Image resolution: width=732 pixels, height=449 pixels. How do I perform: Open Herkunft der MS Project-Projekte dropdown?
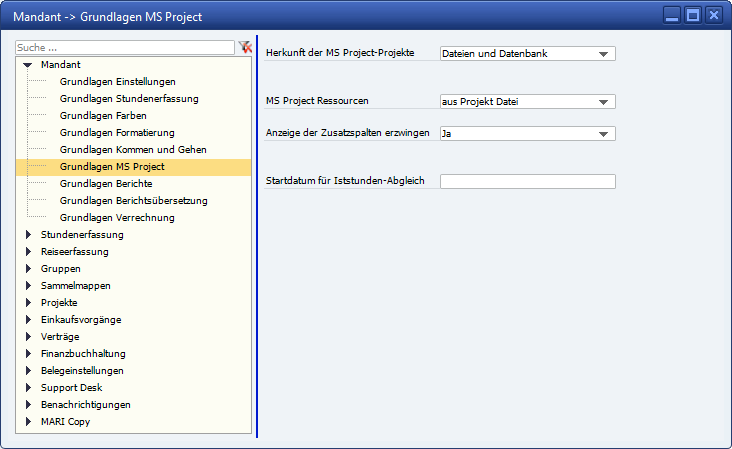(603, 54)
